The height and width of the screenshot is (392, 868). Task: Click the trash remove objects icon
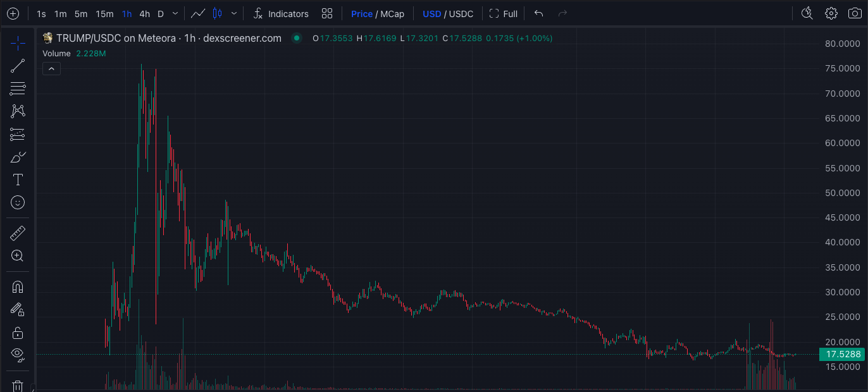[18, 385]
